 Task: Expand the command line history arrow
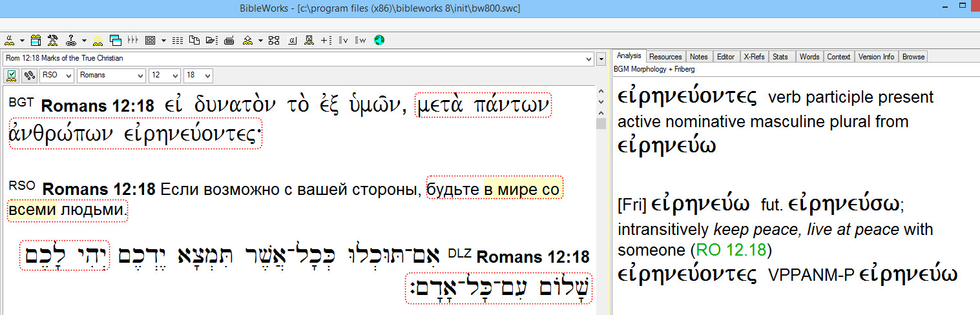[x=589, y=59]
